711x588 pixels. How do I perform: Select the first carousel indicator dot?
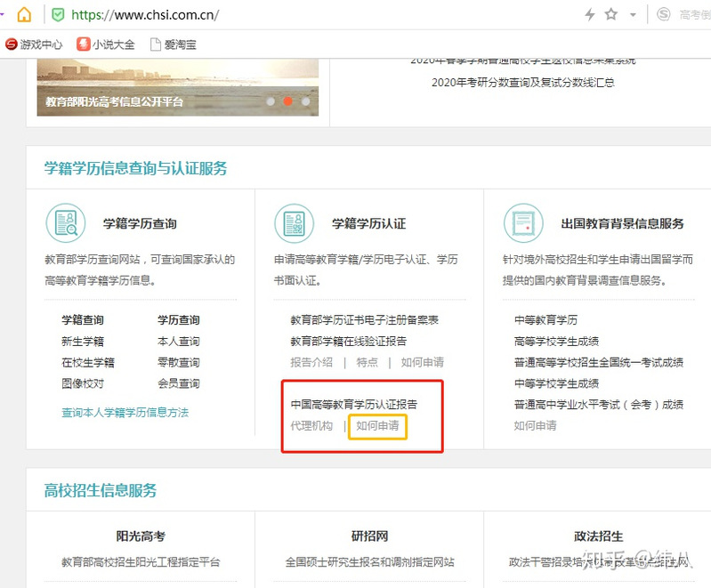pos(271,101)
